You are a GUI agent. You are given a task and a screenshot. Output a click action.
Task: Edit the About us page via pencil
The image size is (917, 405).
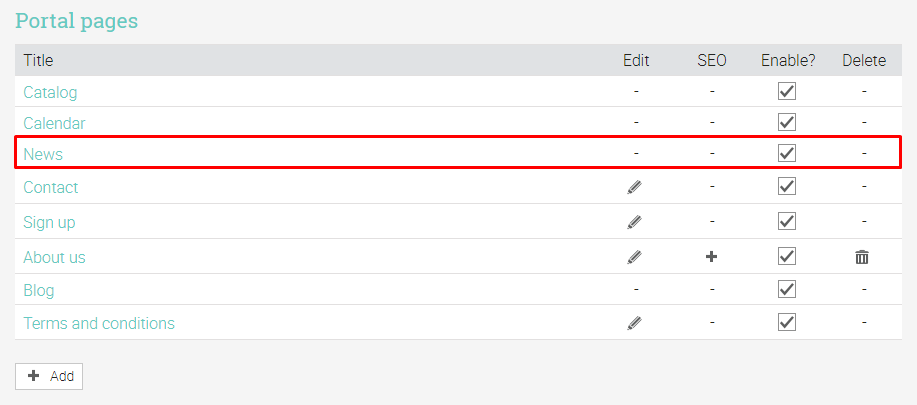point(635,257)
